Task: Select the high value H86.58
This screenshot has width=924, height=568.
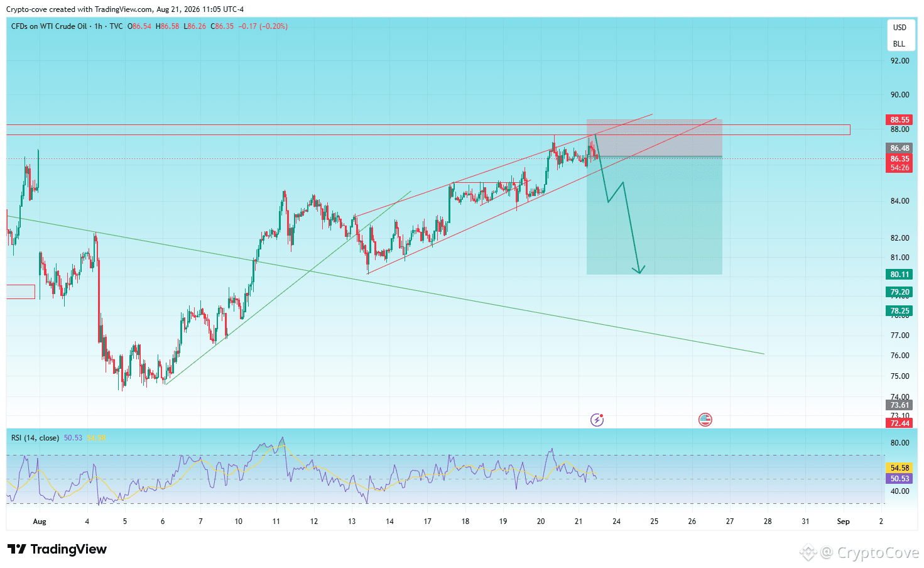Action: point(168,26)
